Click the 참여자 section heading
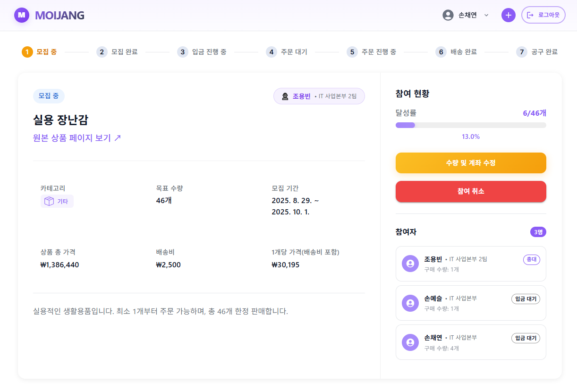The height and width of the screenshot is (392, 577). [406, 232]
